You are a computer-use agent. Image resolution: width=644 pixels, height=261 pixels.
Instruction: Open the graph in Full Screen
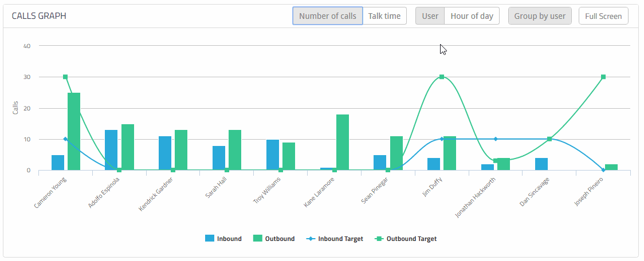[603, 16]
